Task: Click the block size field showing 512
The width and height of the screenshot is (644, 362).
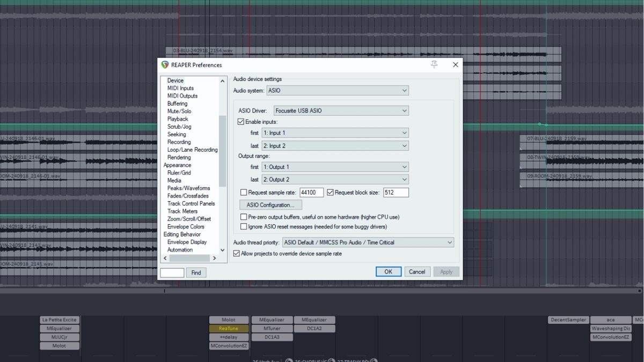Action: 396,192
